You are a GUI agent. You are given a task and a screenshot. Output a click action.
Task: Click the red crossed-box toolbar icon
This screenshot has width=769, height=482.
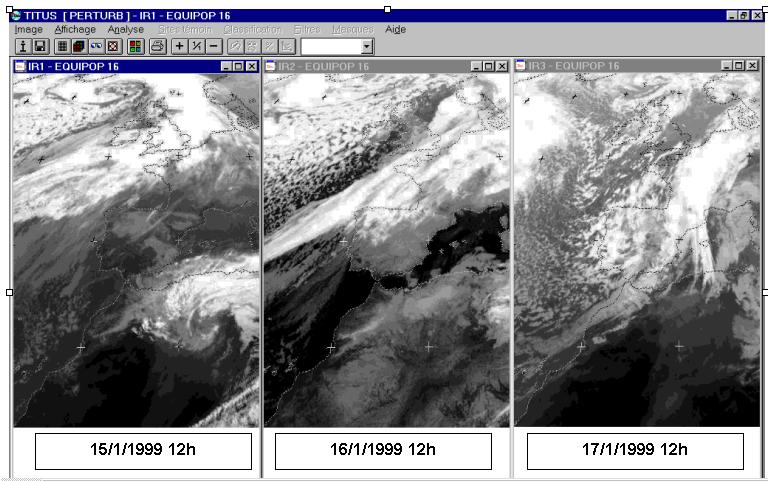pos(113,46)
